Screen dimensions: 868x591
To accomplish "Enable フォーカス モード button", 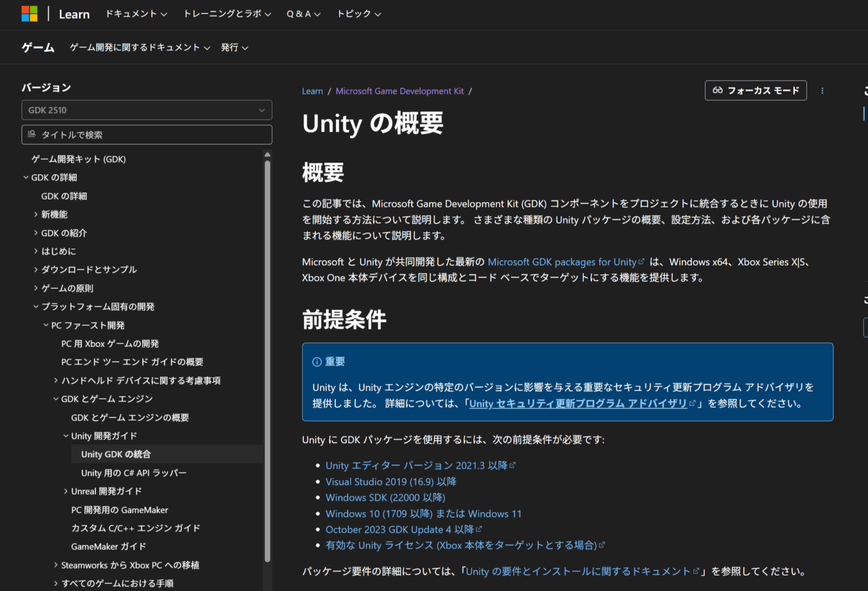I will [x=755, y=91].
